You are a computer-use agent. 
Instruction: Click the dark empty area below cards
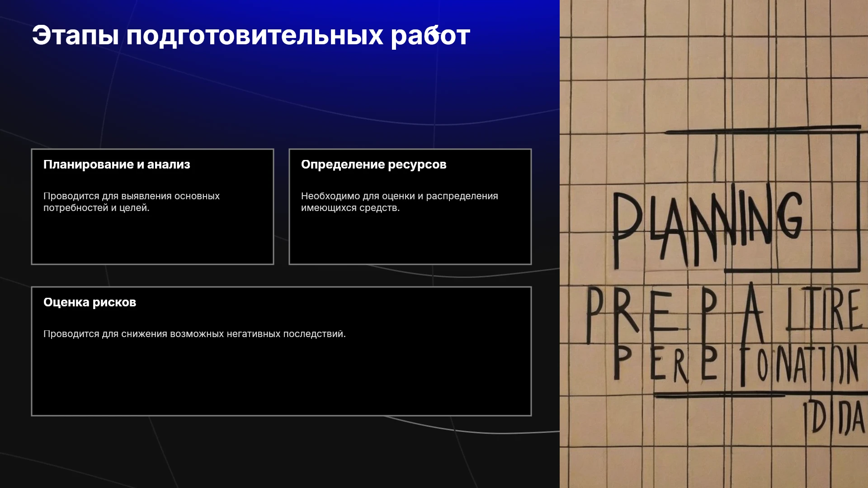(280, 452)
